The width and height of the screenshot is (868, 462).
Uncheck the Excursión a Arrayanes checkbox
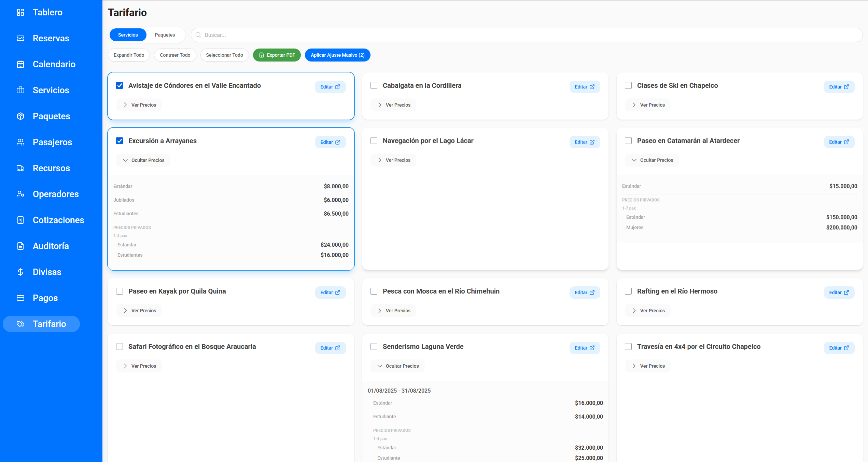pos(120,141)
